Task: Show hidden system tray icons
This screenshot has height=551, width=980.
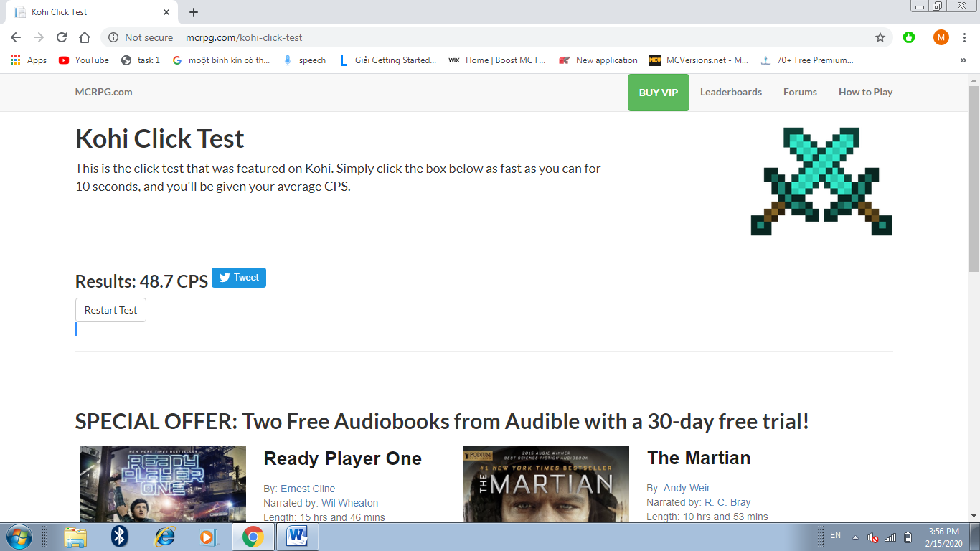Action: coord(855,537)
